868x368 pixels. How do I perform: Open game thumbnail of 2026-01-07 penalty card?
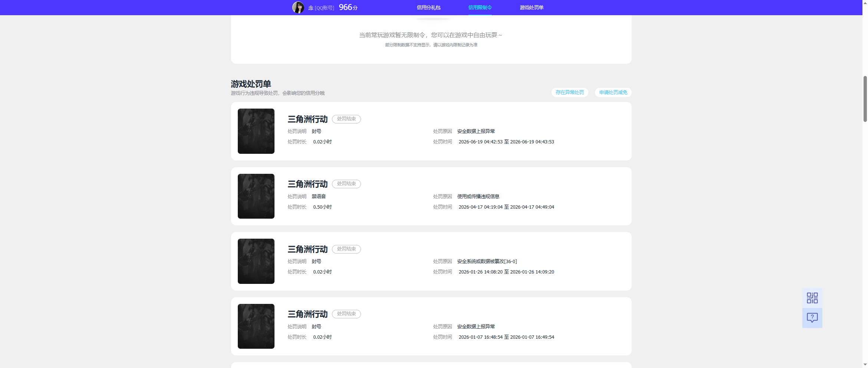[x=256, y=326]
